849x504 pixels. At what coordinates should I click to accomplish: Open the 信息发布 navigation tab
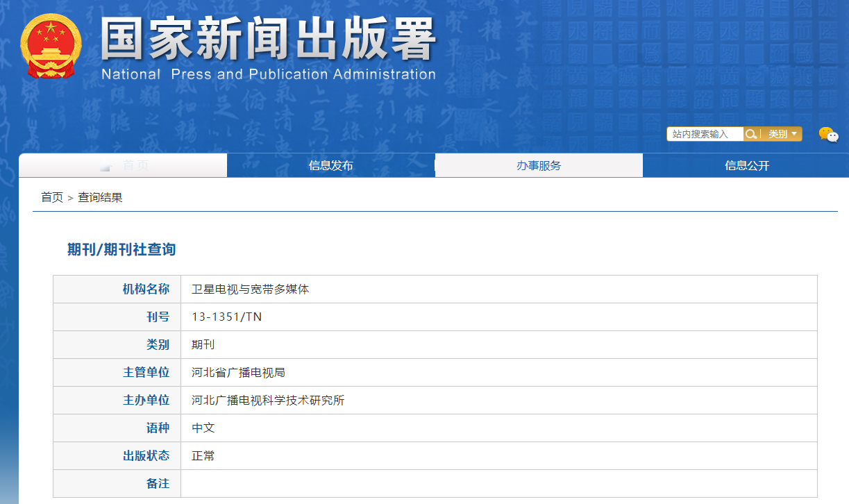click(x=330, y=165)
